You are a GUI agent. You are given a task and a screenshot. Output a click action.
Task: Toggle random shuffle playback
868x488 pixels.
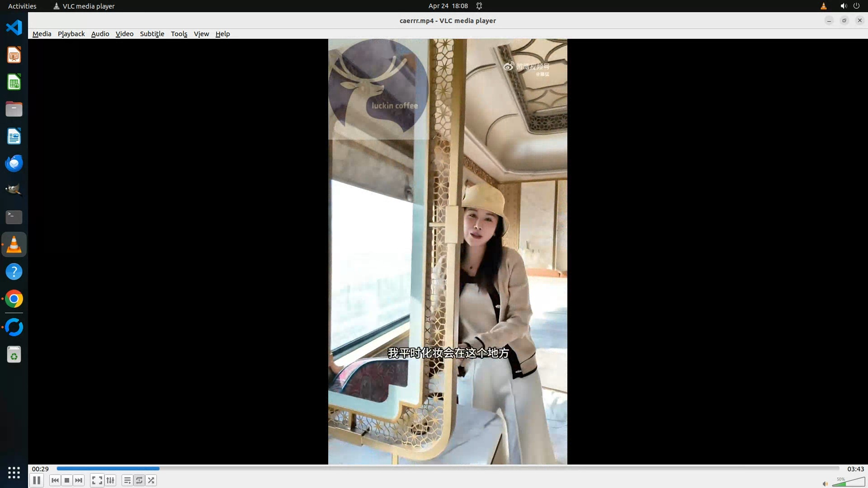(x=151, y=480)
